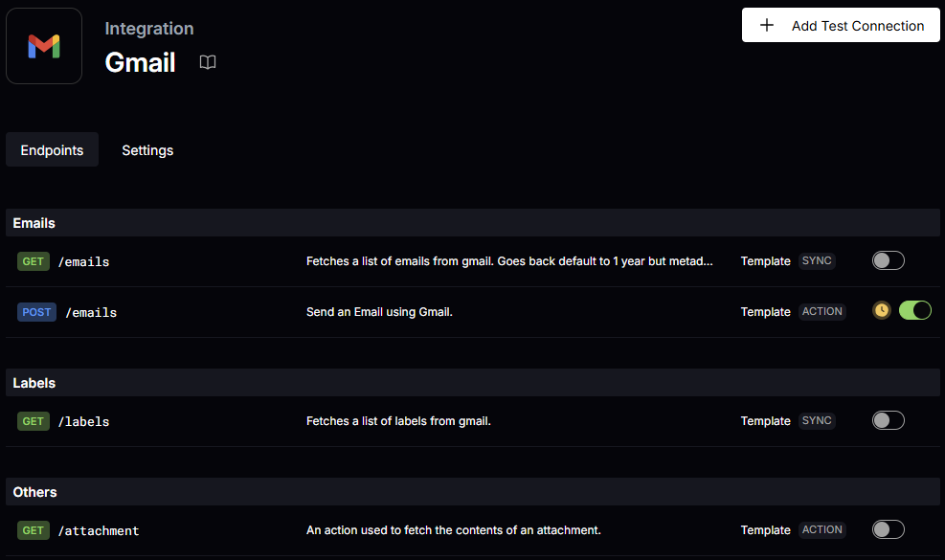Image resolution: width=945 pixels, height=560 pixels.
Task: Click the plus icon in Add Test Connection
Action: tap(767, 26)
